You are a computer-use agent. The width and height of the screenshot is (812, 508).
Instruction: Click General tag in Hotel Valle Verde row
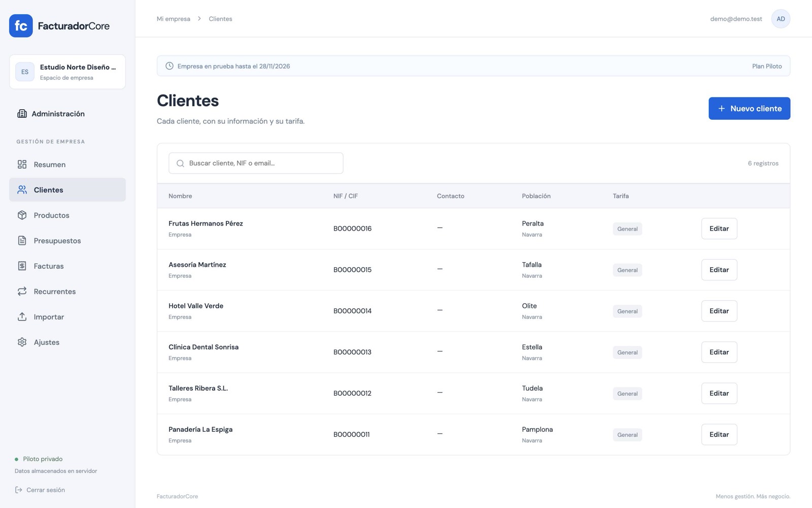pos(627,311)
